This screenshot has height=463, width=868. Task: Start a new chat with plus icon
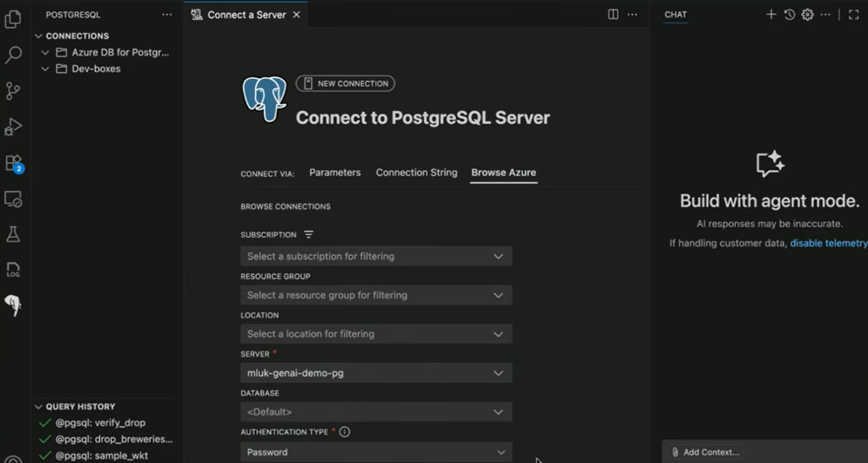click(771, 14)
